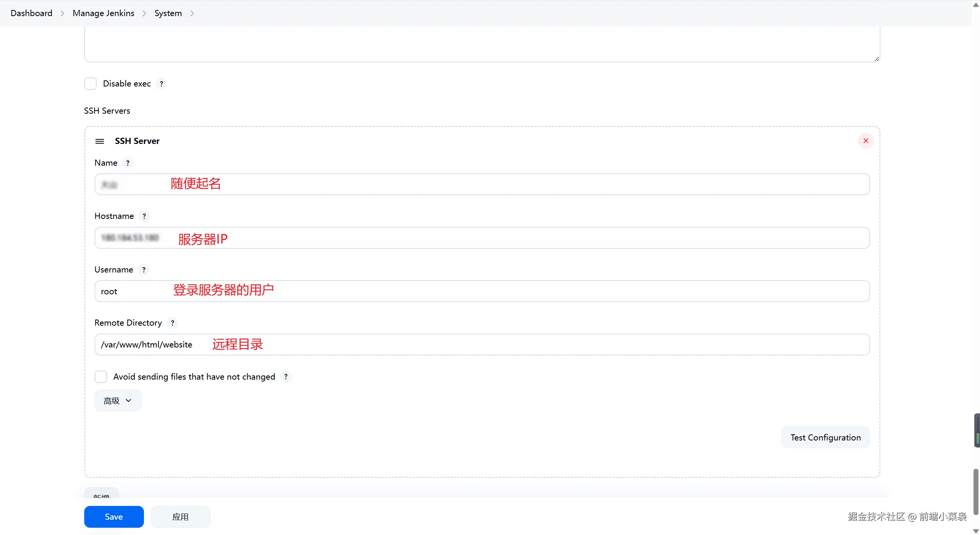
Task: Click the chevron after System breadcrumb
Action: pos(192,13)
